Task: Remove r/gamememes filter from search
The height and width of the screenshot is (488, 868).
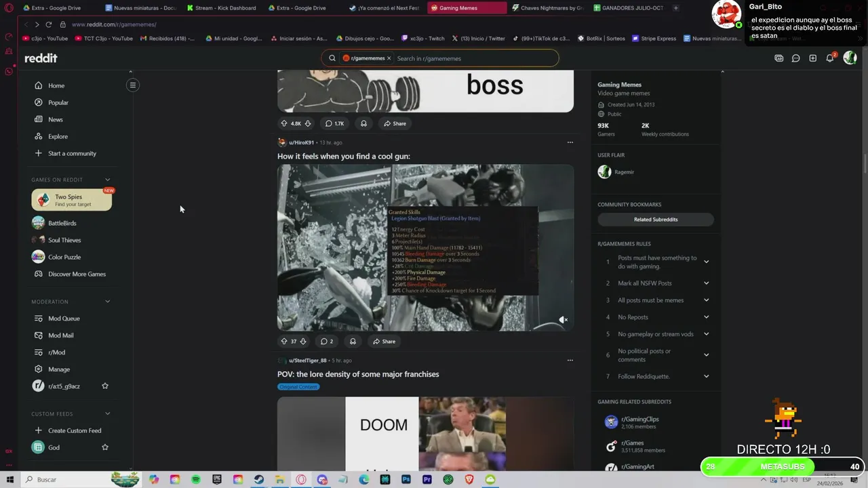Action: point(389,58)
